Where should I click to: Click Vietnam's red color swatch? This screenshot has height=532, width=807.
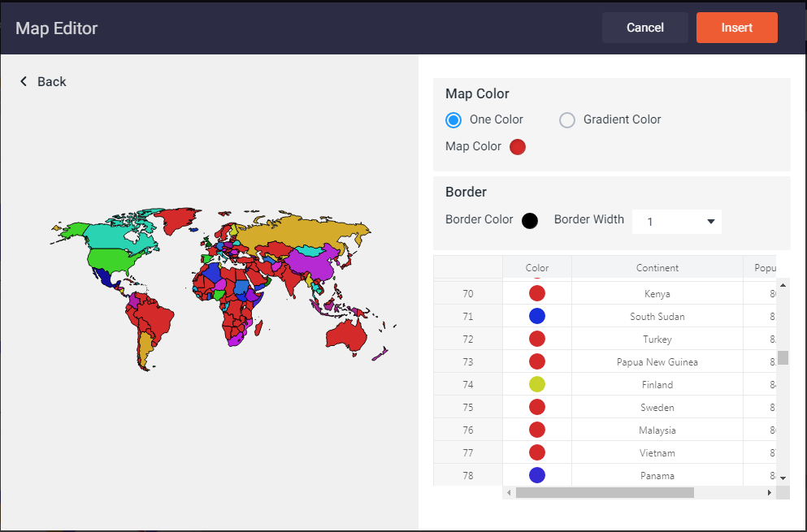537,452
